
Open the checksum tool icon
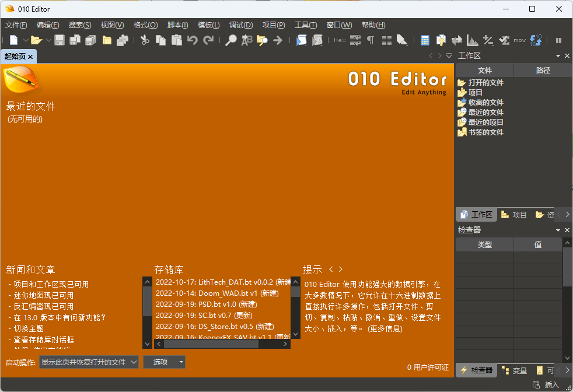(x=504, y=40)
